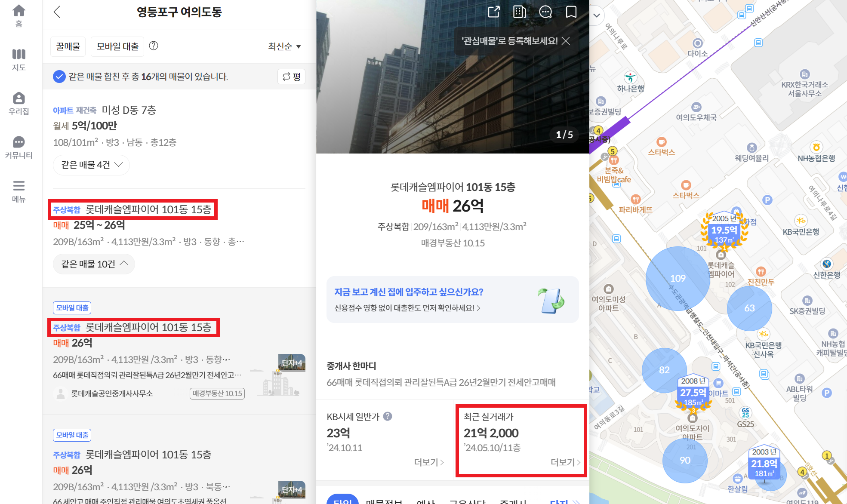Click the share icon above the photo
The height and width of the screenshot is (504, 847).
[494, 12]
